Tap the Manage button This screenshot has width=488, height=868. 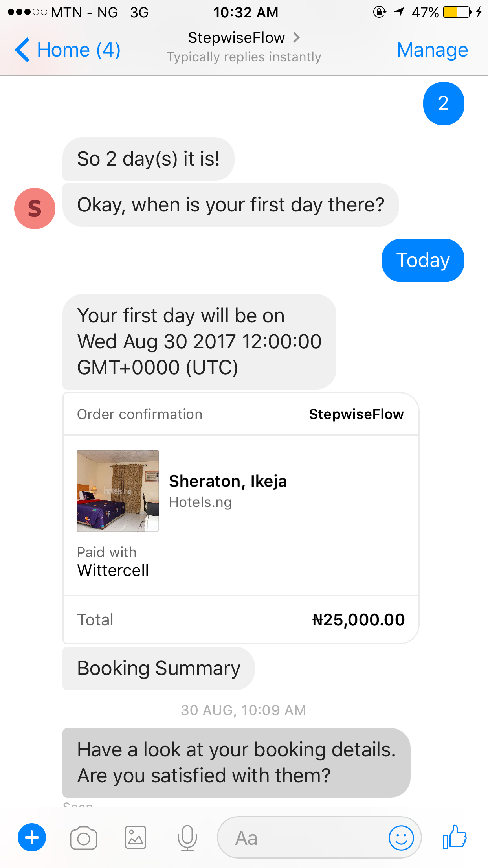point(432,50)
